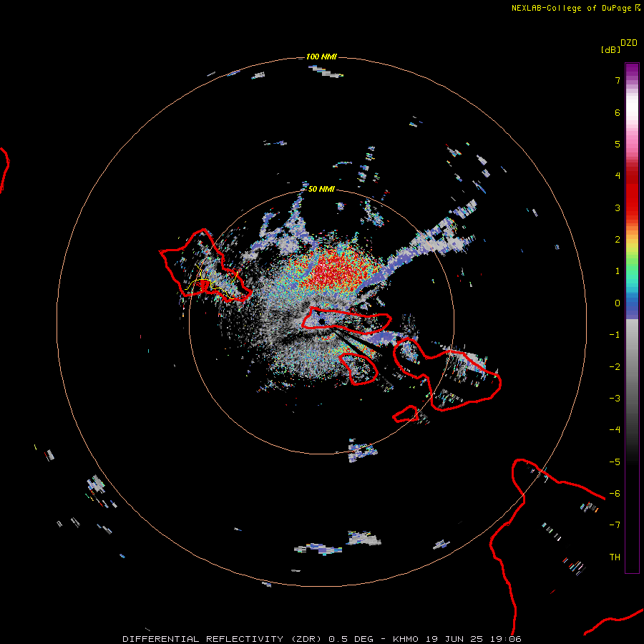This screenshot has height=644, width=644.
Task: Click the NEXLAB-College of DuPage watermark text
Action: (x=575, y=8)
